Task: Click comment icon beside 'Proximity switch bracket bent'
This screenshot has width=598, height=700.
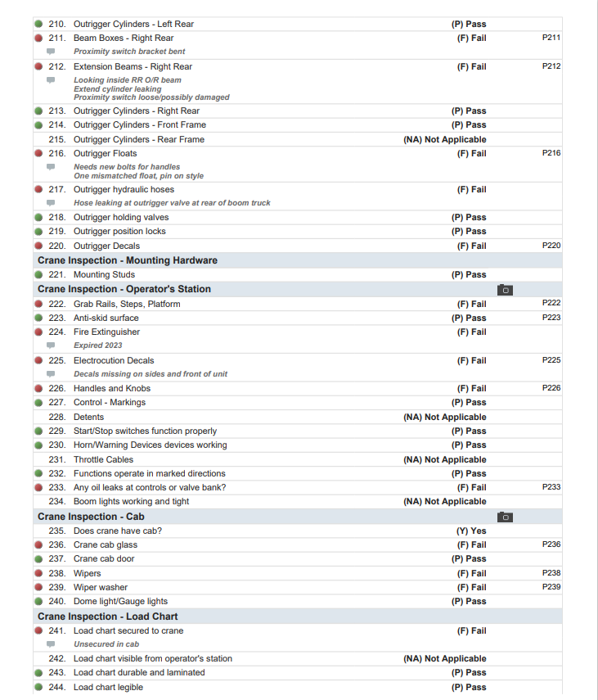Action: (51, 52)
